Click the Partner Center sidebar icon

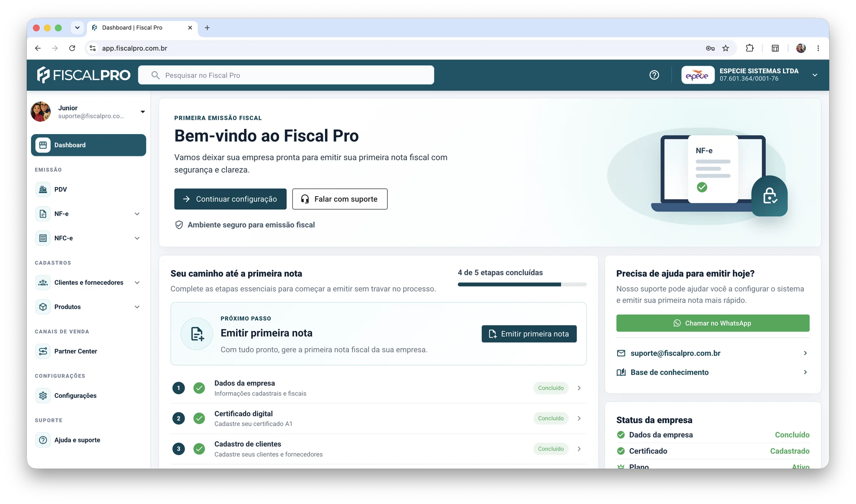click(43, 351)
